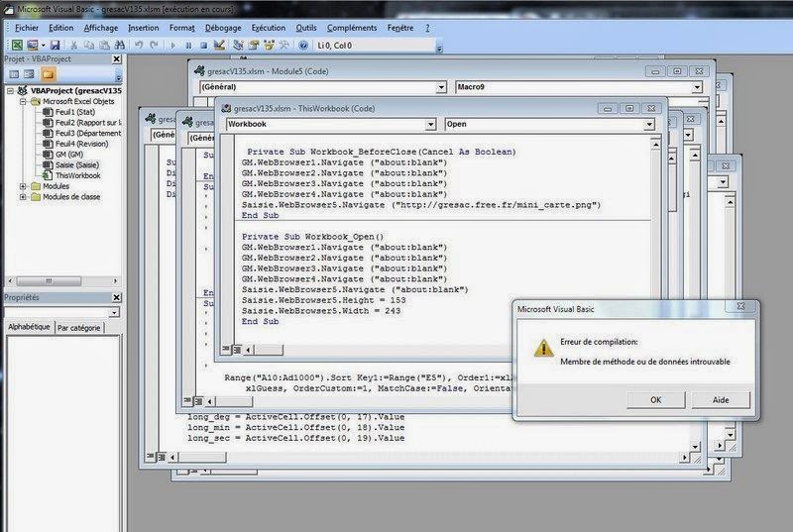Open the (Général) dropdown in Module5 window
Image resolution: width=793 pixels, height=532 pixels.
(441, 87)
